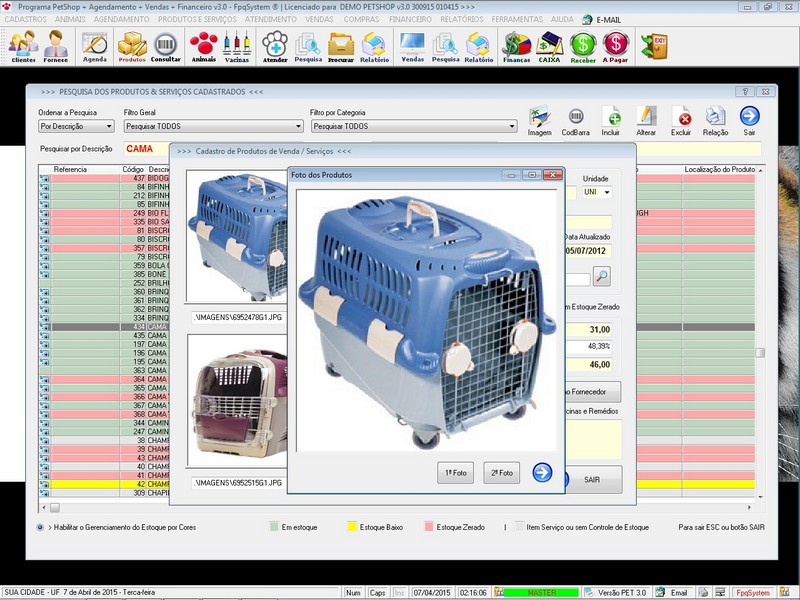Click the help button of search window

(745, 92)
